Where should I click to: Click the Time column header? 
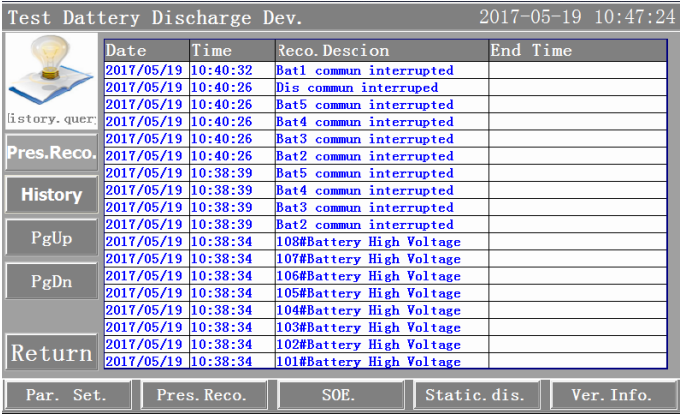(231, 51)
